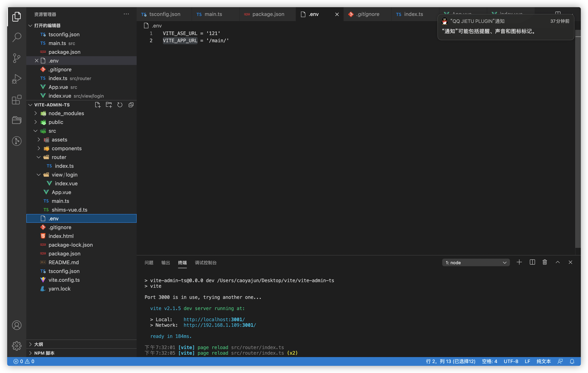Maximize the terminal panel with chevron
The height and width of the screenshot is (373, 588).
(x=558, y=262)
